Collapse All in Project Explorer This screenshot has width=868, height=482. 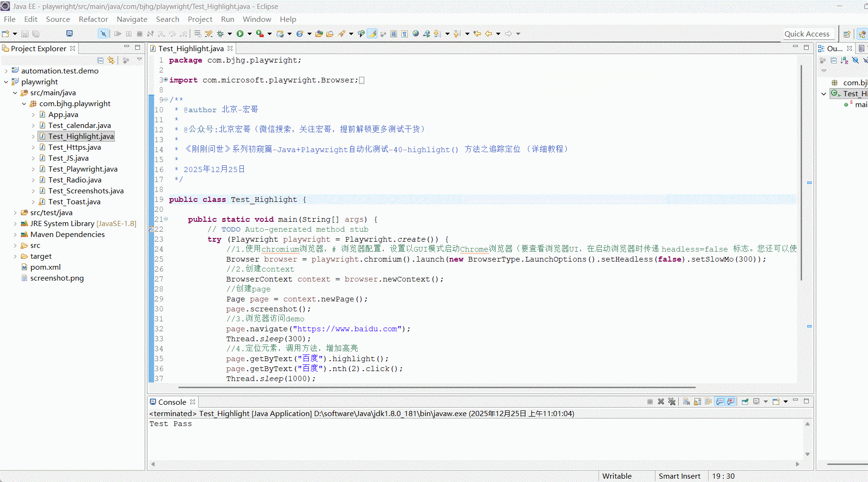101,60
